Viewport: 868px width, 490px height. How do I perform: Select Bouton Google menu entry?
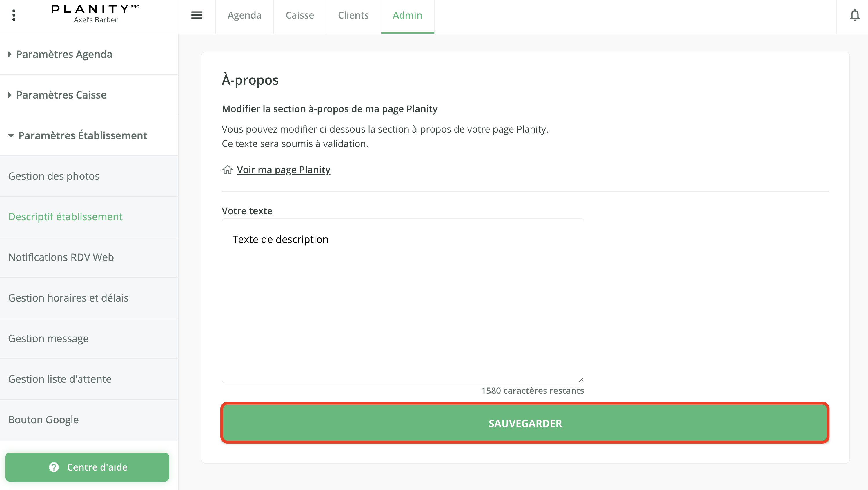coord(43,420)
